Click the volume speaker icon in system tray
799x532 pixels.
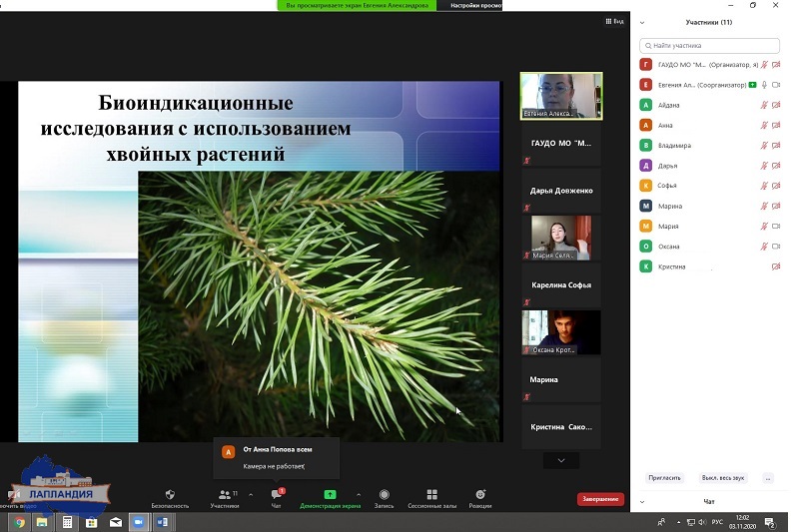pyautogui.click(x=702, y=522)
